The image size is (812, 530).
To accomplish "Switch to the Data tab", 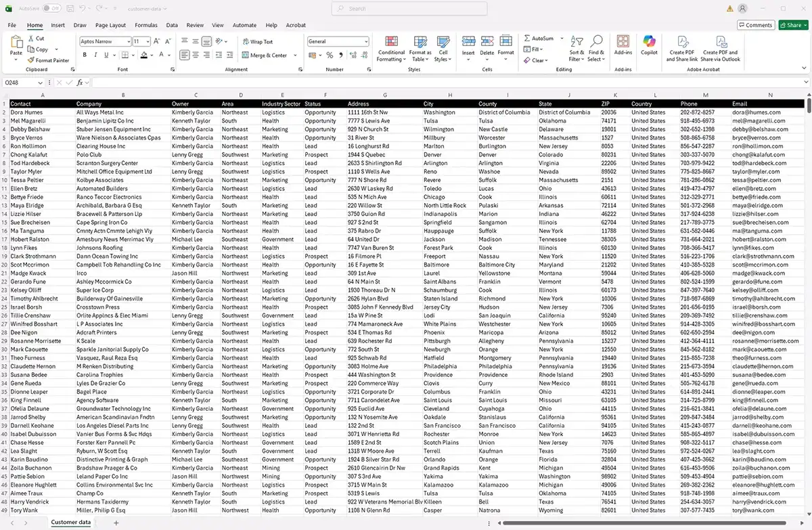I will pyautogui.click(x=172, y=25).
